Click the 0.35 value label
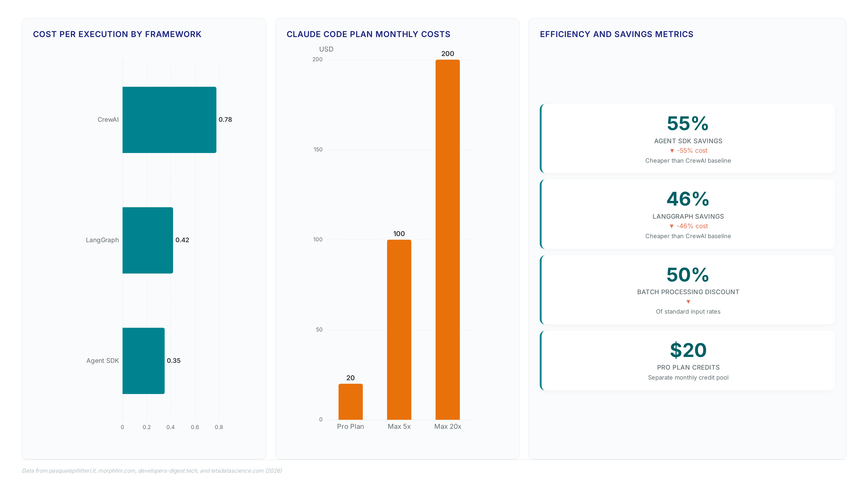 coord(174,361)
